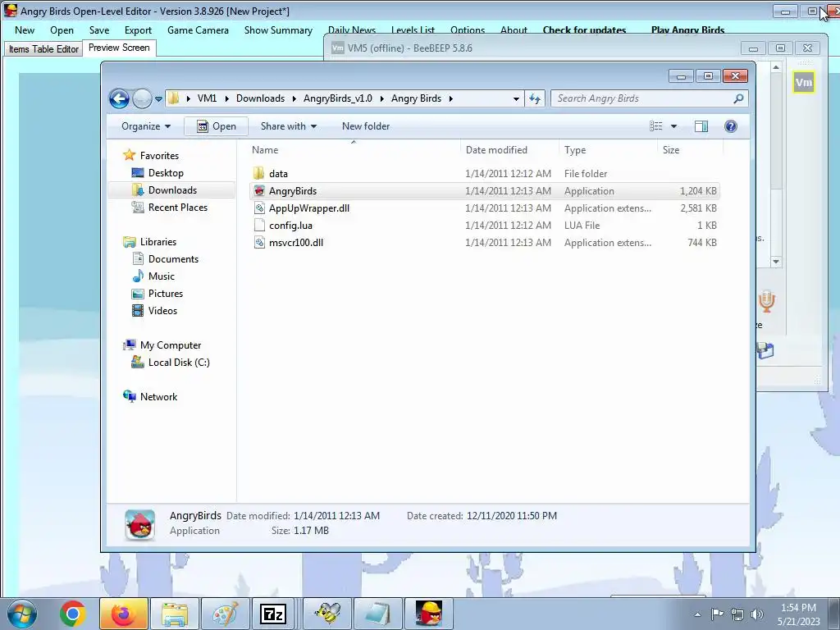Open 7-Zip from the taskbar
The height and width of the screenshot is (630, 840).
click(x=272, y=614)
